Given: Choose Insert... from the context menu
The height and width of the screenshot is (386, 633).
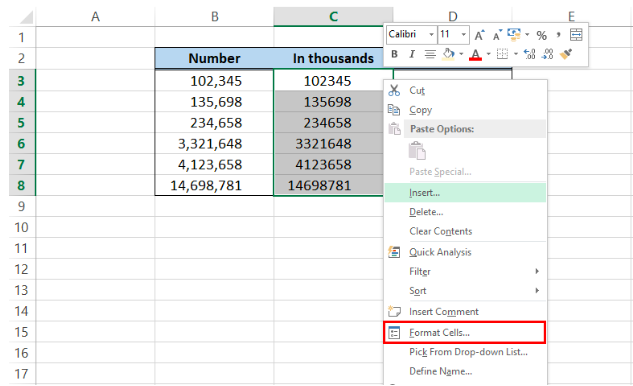Looking at the screenshot, I should pyautogui.click(x=465, y=193).
